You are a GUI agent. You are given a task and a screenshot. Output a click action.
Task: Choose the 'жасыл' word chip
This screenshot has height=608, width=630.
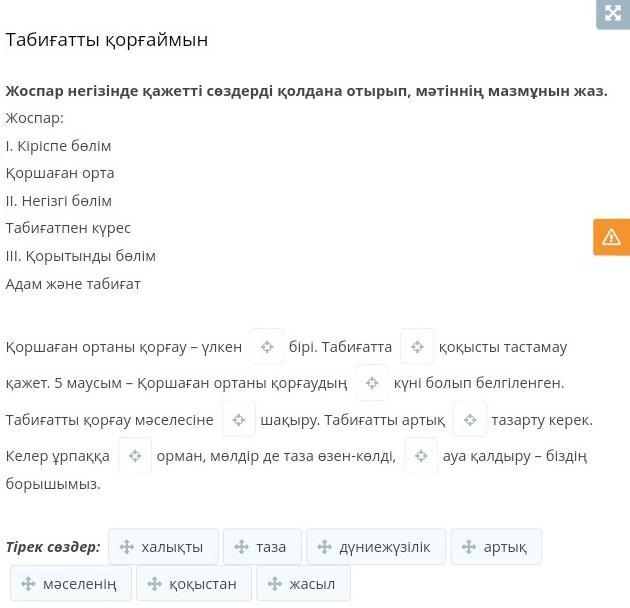click(302, 583)
